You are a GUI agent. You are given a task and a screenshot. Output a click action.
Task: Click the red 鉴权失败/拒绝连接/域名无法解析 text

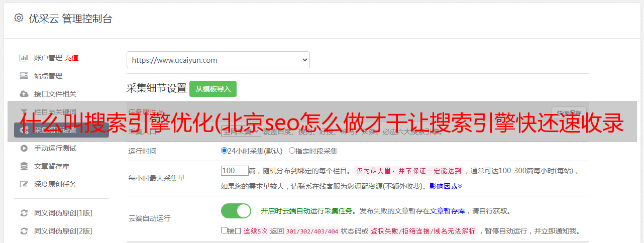tap(423, 231)
